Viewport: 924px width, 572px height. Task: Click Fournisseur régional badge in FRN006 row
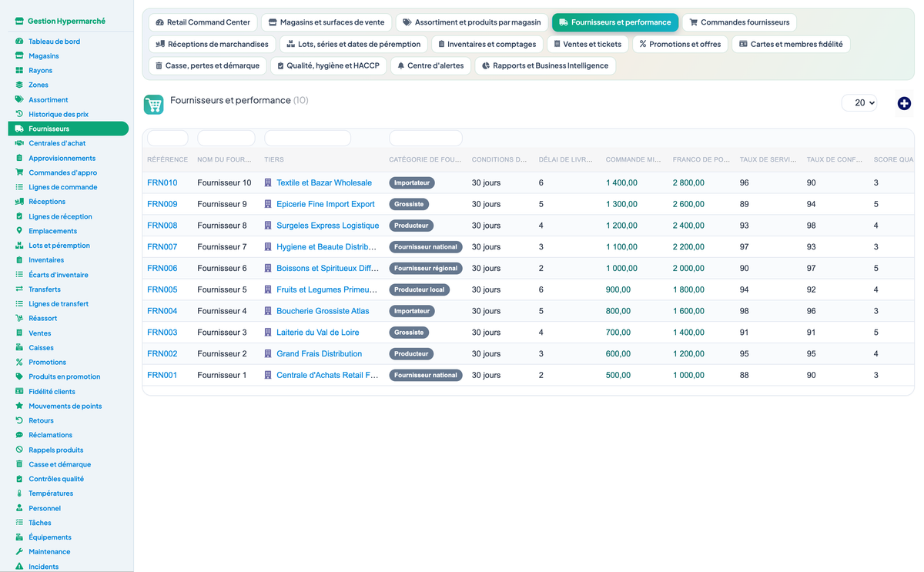(x=426, y=269)
